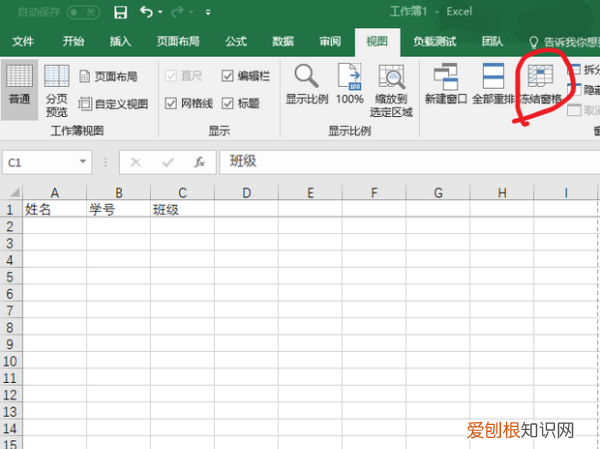Click the Select All corner triangle
The width and height of the screenshot is (600, 449).
coord(13,192)
